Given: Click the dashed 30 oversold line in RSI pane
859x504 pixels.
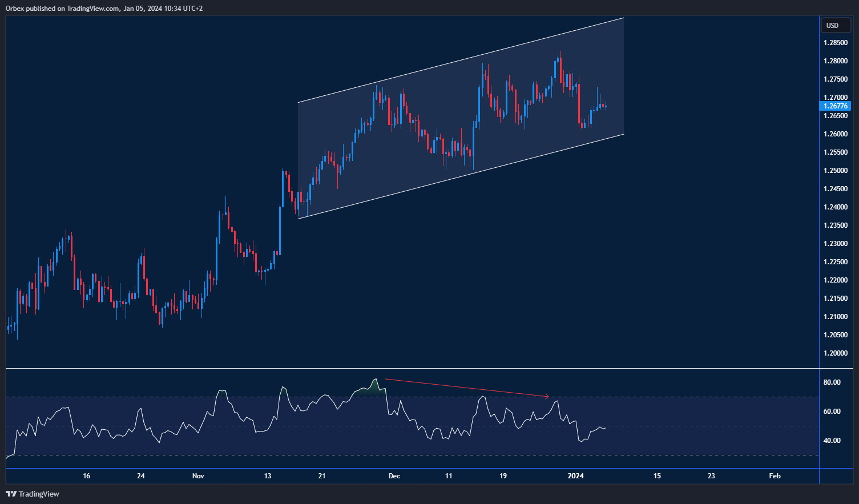Looking at the screenshot, I should [x=685, y=455].
